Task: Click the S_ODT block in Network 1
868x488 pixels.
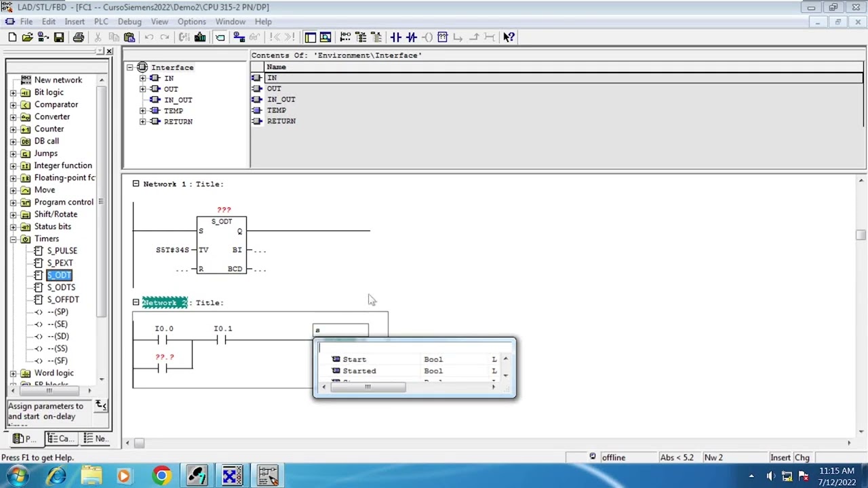Action: click(222, 245)
